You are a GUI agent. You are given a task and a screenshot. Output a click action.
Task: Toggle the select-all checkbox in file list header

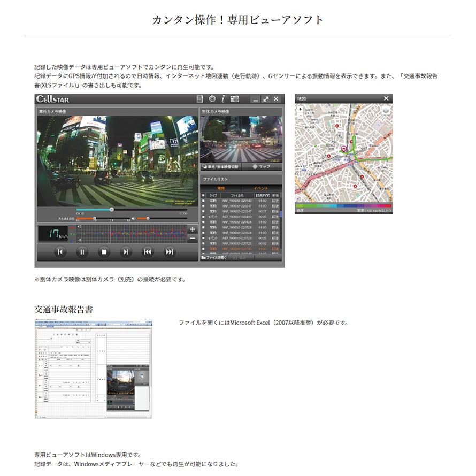point(203,196)
